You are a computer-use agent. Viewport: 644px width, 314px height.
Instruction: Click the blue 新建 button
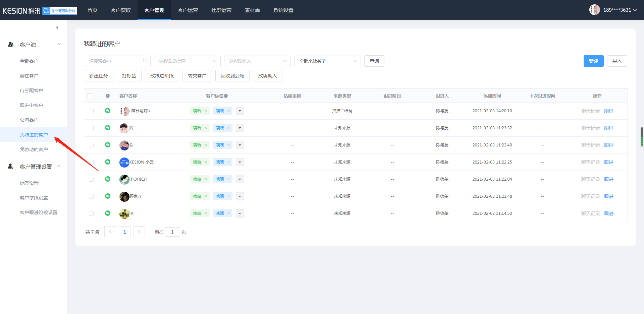[594, 61]
